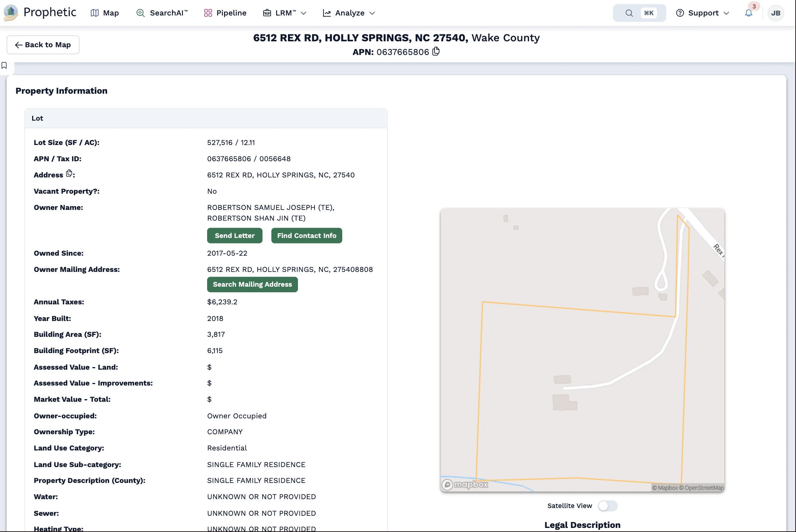Expand the LRM dropdown menu
Image resolution: width=796 pixels, height=532 pixels.
(x=285, y=13)
